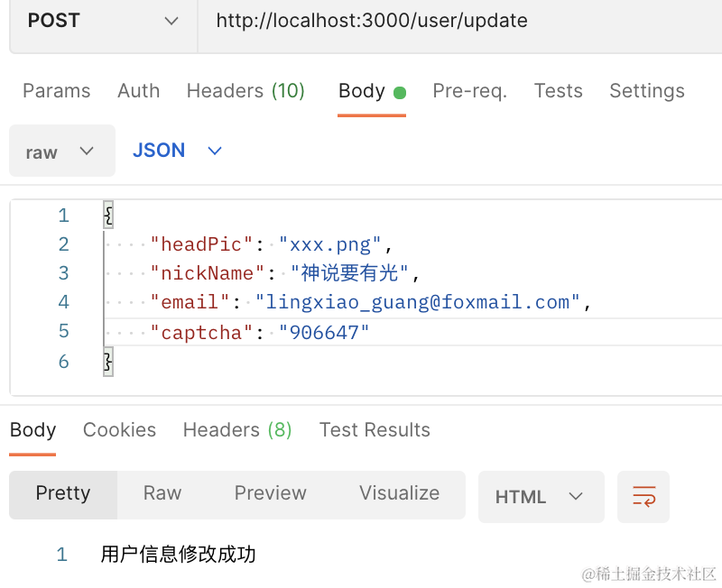This screenshot has width=722, height=588.
Task: Switch to the Settings tab
Action: [646, 91]
